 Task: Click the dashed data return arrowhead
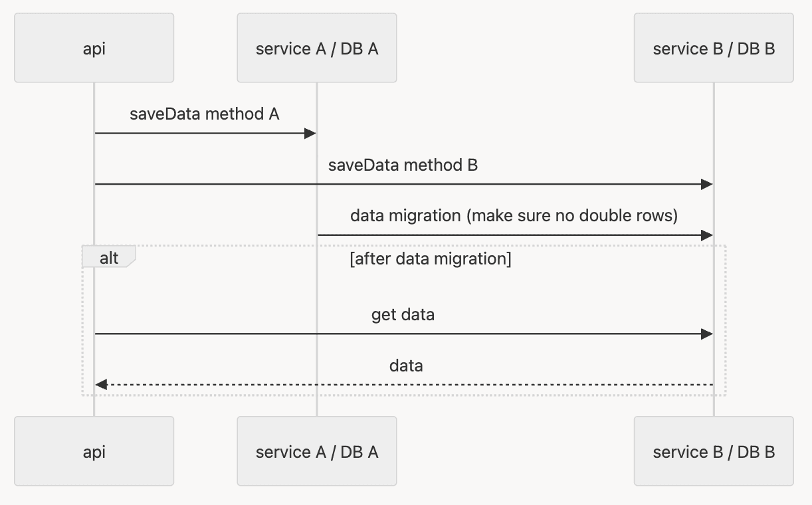tap(101, 384)
